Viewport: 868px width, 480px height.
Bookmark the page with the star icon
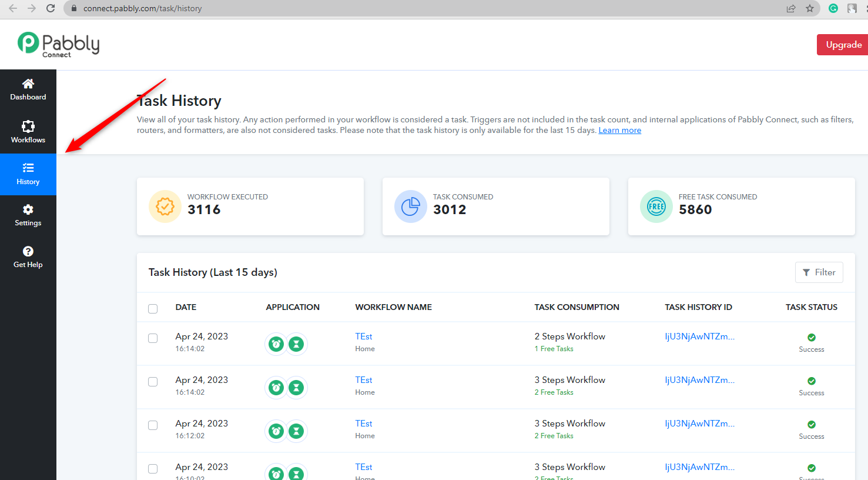point(810,8)
